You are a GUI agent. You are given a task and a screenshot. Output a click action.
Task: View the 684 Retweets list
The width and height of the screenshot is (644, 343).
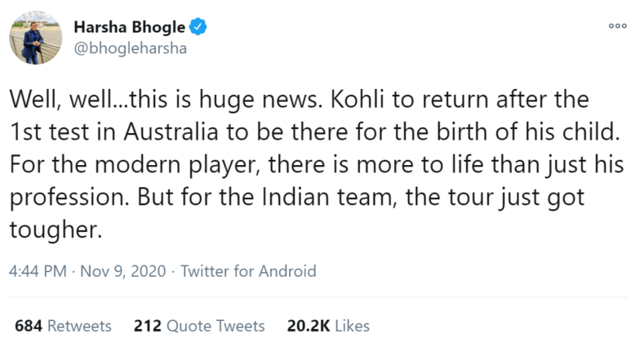pyautogui.click(x=63, y=326)
